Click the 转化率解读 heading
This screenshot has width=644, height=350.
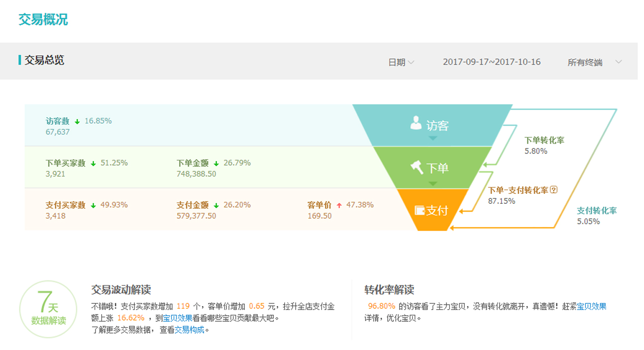click(389, 290)
